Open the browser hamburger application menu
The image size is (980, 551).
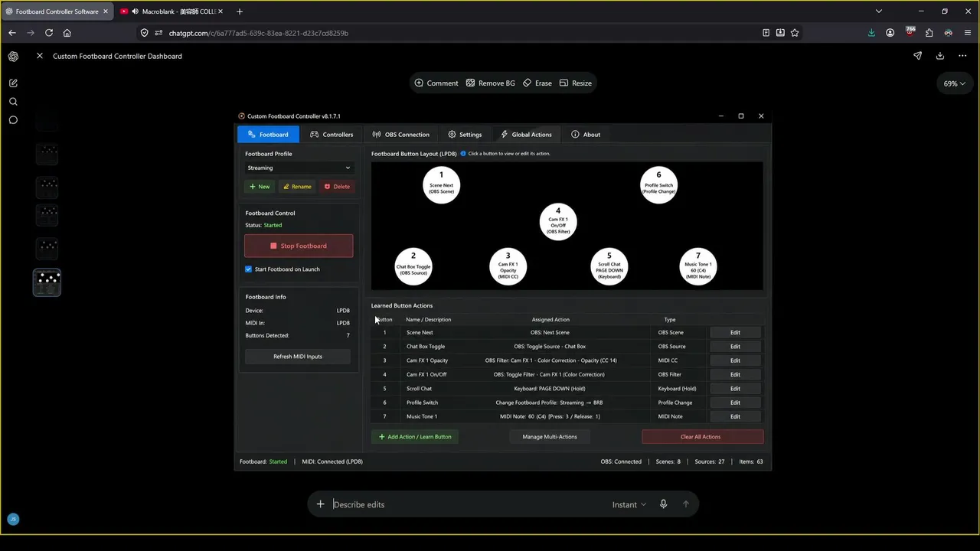click(968, 33)
